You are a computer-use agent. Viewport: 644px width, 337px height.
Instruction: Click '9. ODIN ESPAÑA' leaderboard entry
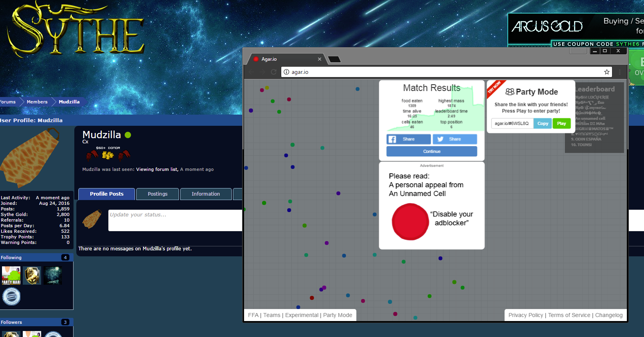(586, 139)
